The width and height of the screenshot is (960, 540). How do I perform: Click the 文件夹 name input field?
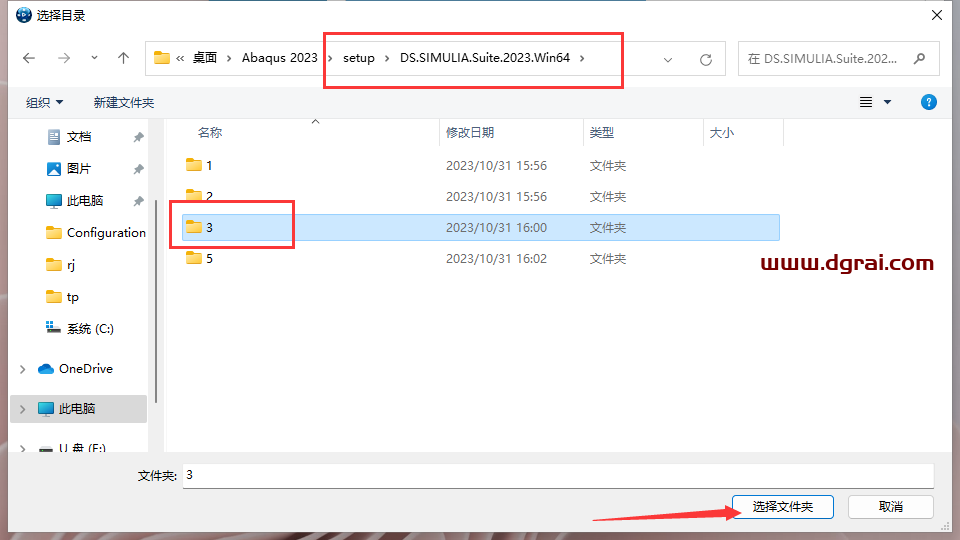tap(558, 475)
